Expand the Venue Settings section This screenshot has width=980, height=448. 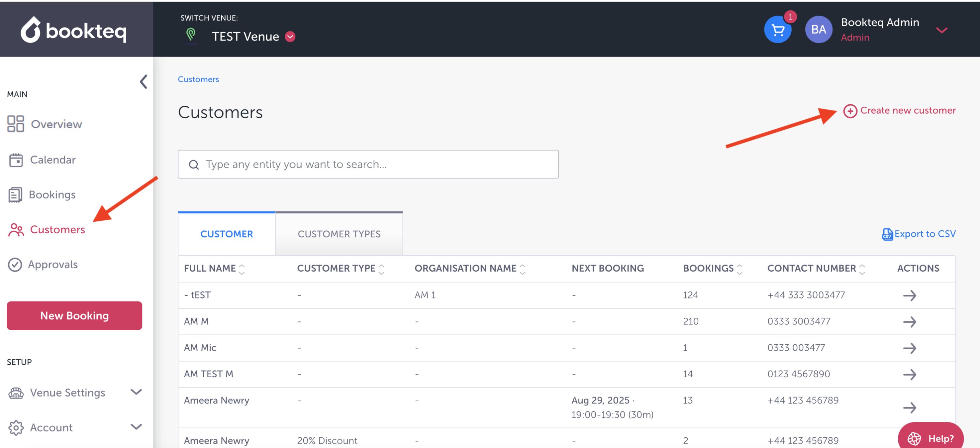tap(136, 392)
